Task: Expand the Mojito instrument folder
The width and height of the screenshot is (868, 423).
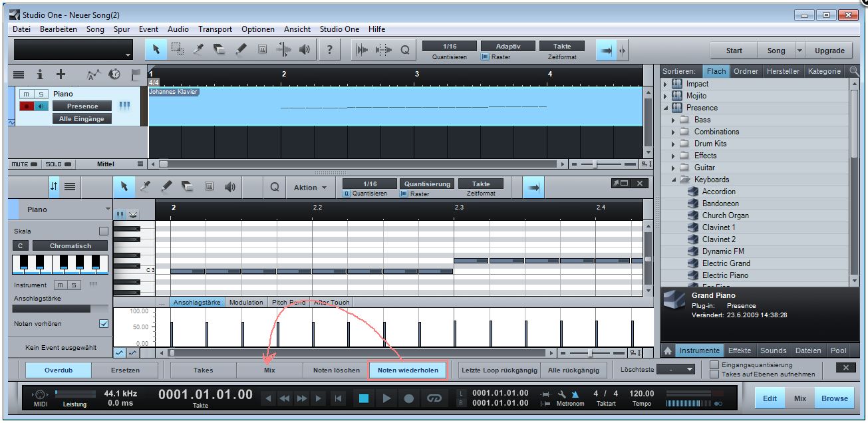Action: 664,96
